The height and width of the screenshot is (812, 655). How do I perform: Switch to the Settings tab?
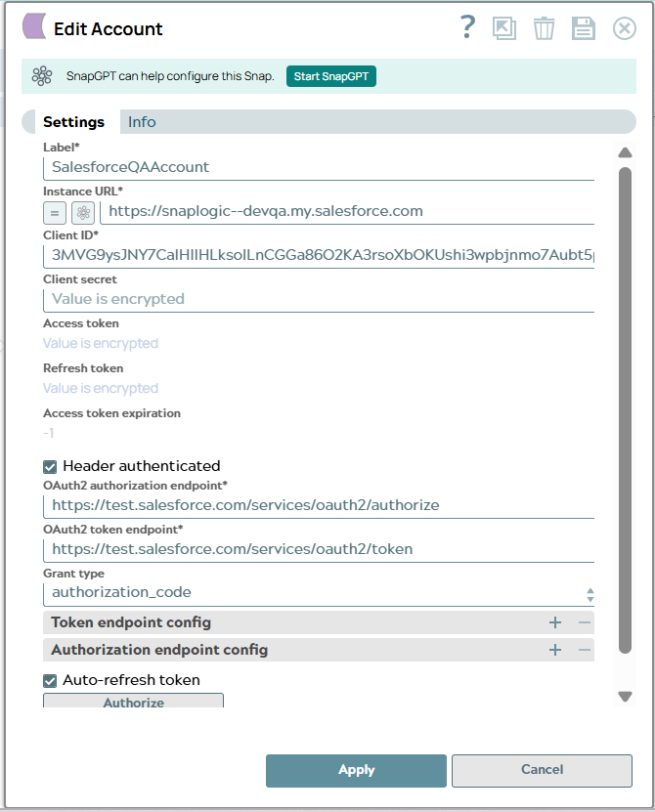pyautogui.click(x=73, y=122)
